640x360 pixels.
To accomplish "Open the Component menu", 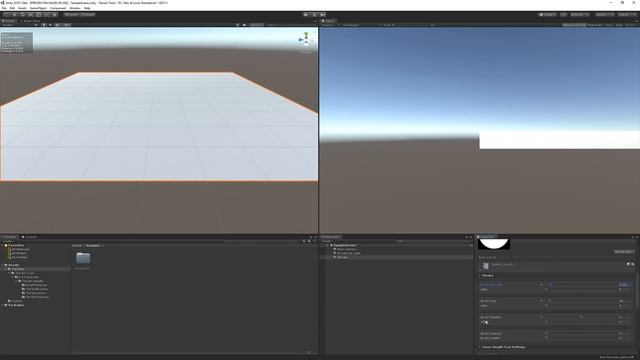I will click(x=58, y=8).
